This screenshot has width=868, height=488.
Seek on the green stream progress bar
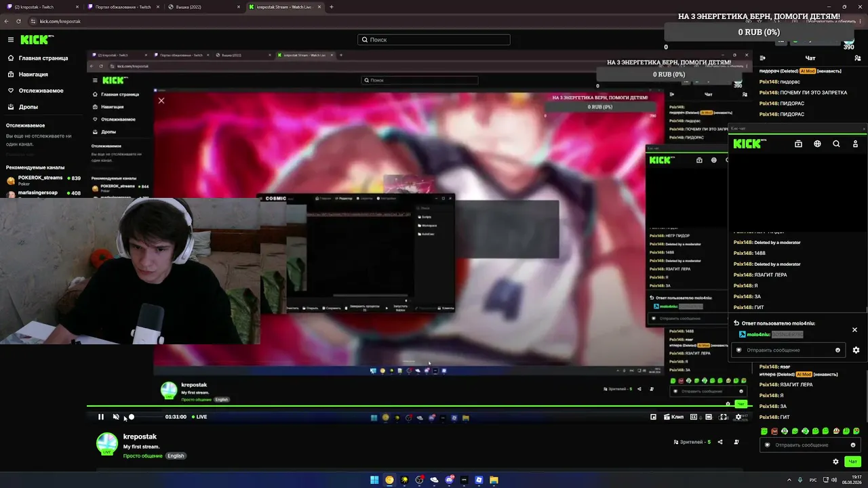coord(419,407)
